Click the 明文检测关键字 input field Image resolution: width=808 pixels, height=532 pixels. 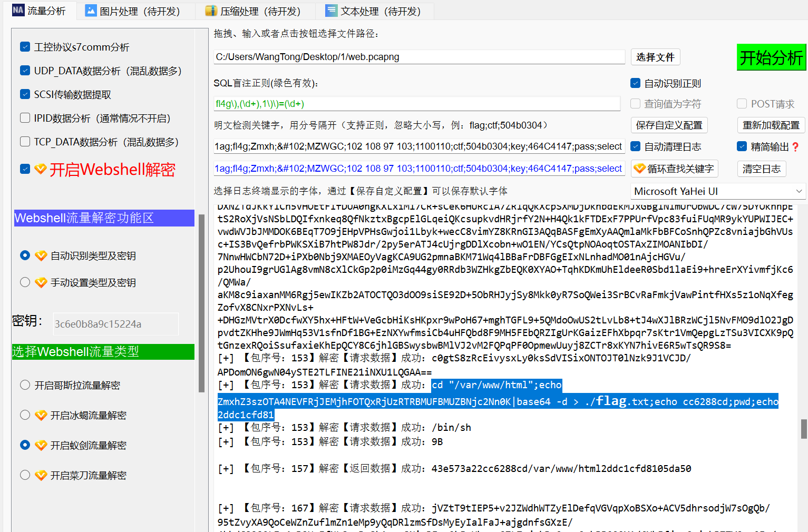(419, 146)
